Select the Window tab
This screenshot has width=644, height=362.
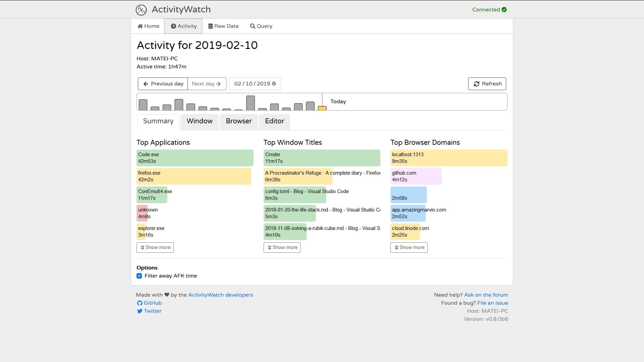pos(200,121)
